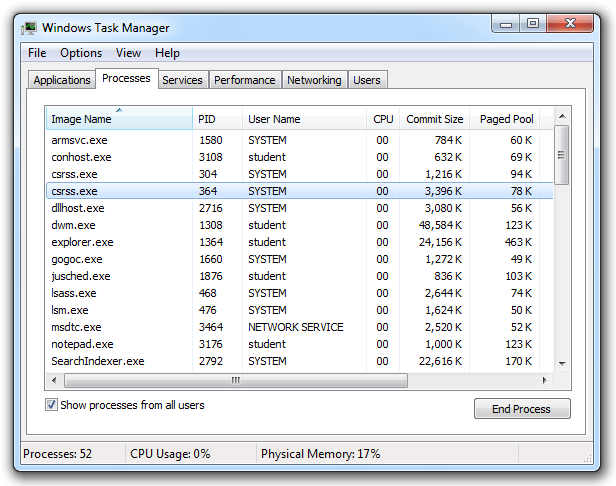Select the notepad.exe process row
The height and width of the screenshot is (486, 616).
[299, 344]
